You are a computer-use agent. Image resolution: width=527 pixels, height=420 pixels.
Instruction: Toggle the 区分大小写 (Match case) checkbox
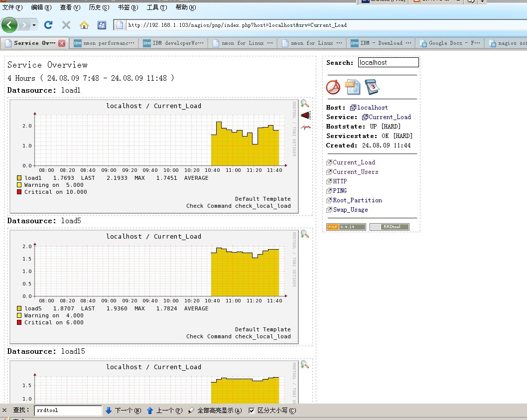252,410
